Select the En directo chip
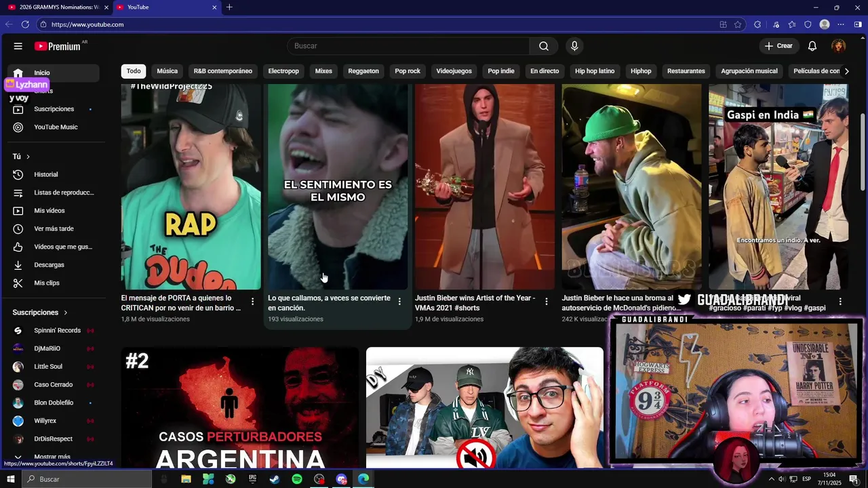The width and height of the screenshot is (868, 488). (545, 71)
